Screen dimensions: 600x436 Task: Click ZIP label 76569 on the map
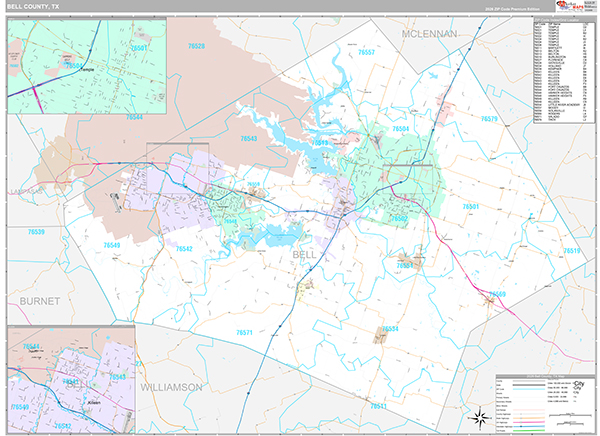pyautogui.click(x=497, y=294)
